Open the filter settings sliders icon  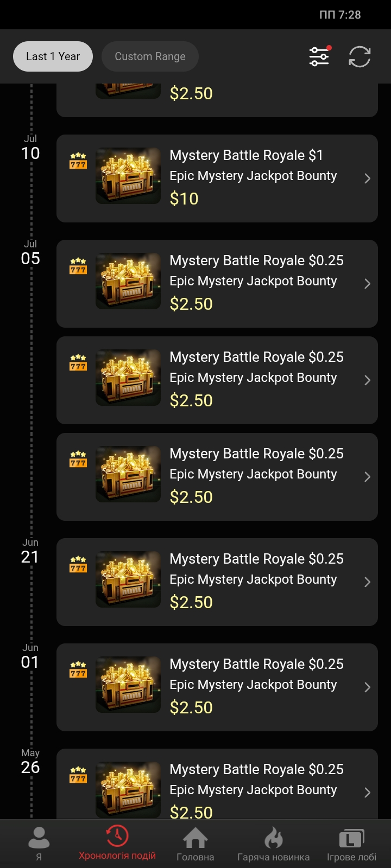pyautogui.click(x=319, y=56)
